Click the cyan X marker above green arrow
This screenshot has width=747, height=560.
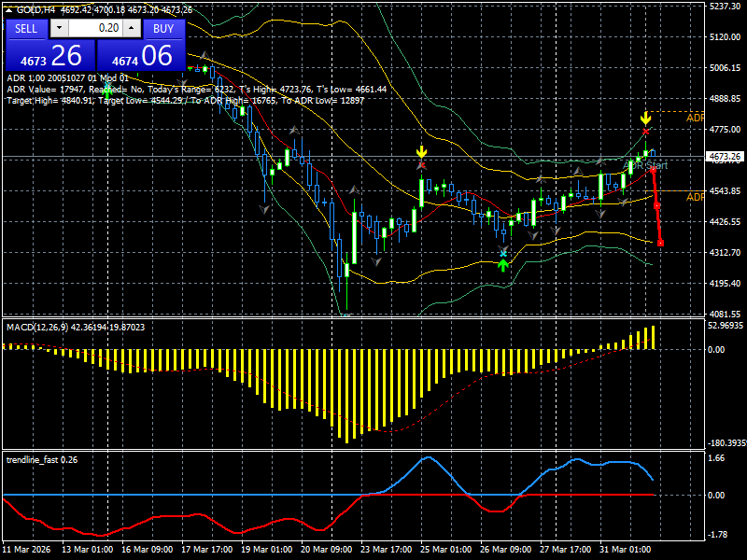coord(503,254)
